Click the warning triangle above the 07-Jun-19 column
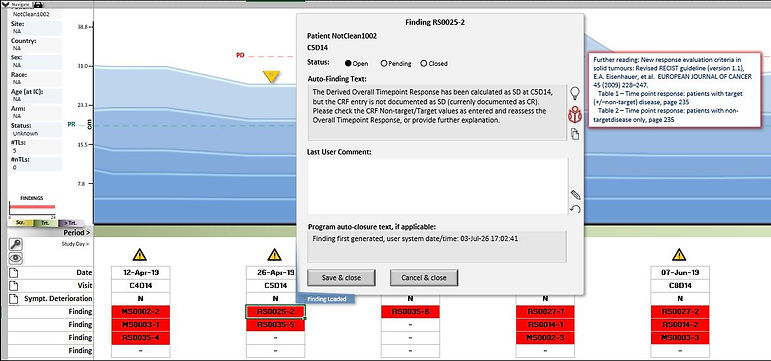This screenshot has width=771, height=361. tap(679, 254)
